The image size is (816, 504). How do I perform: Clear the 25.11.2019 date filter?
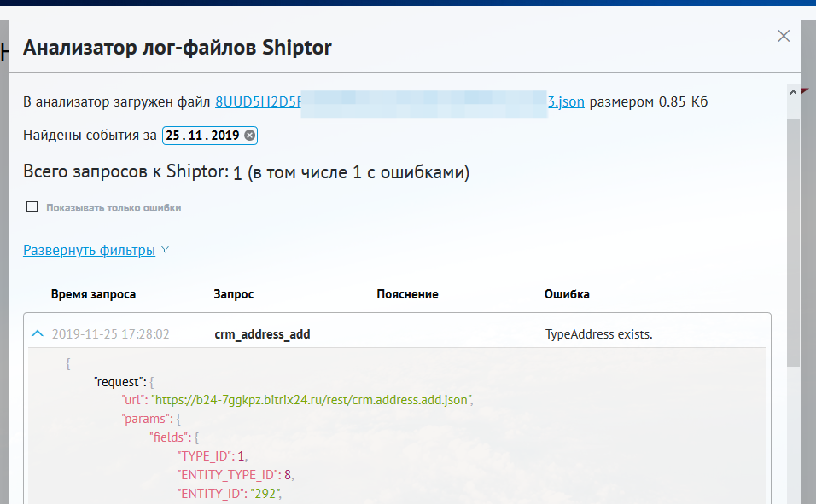pyautogui.click(x=250, y=136)
